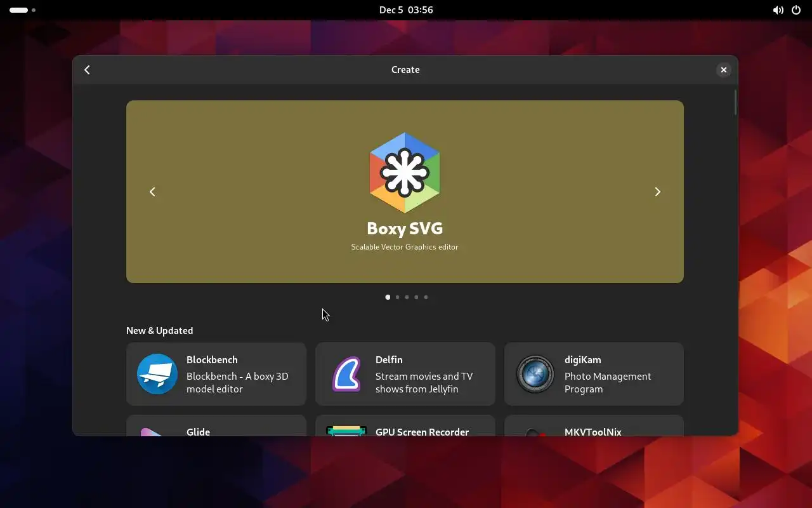Open the digiKam app card title
Screen dimensions: 812x508
coord(583,359)
